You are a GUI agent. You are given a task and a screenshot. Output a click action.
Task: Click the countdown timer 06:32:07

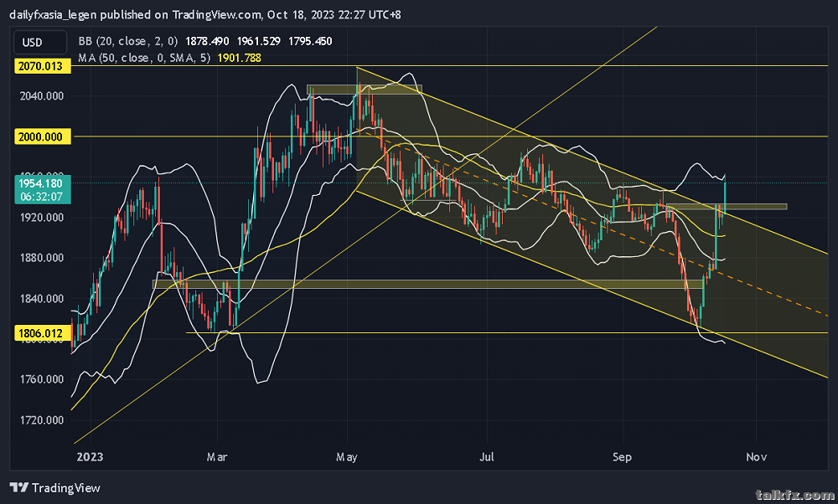pyautogui.click(x=41, y=197)
